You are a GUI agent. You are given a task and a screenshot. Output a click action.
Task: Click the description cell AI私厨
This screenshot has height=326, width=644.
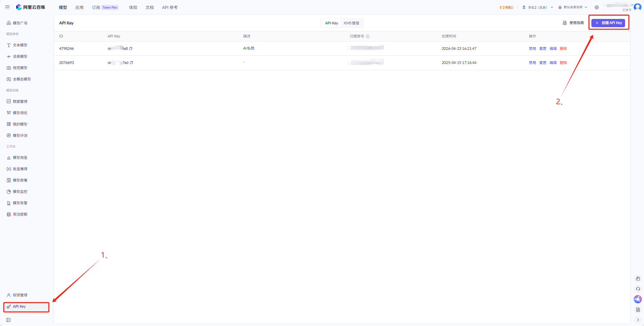tap(249, 48)
